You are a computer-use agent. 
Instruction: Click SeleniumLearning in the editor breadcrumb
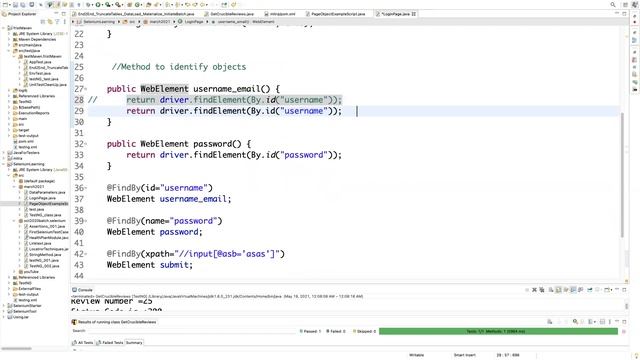(x=99, y=22)
